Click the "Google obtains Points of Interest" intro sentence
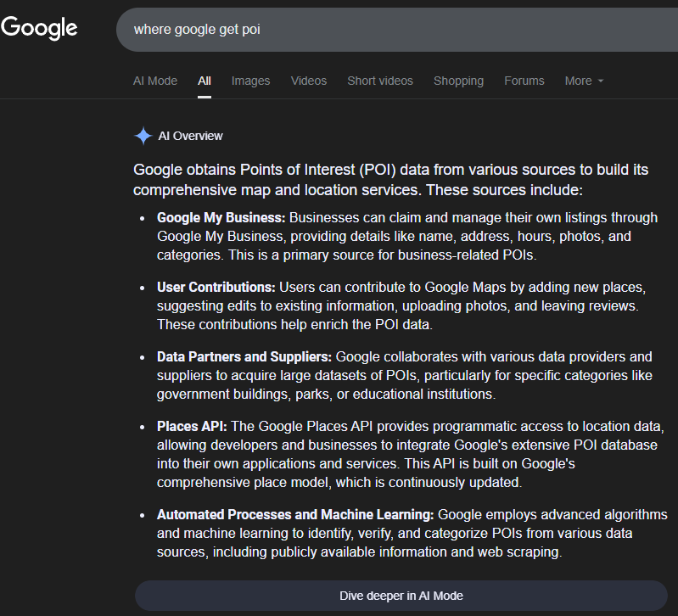This screenshot has width=678, height=616. click(x=390, y=180)
